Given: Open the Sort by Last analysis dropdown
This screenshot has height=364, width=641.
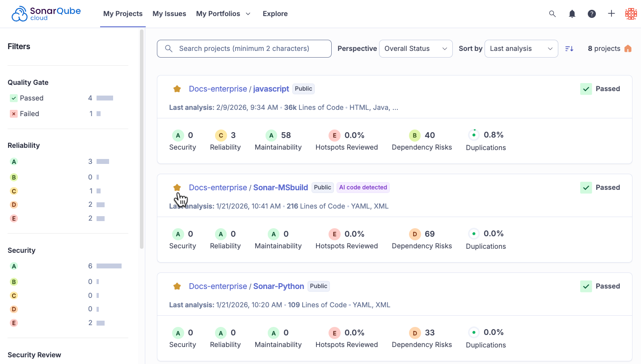Looking at the screenshot, I should tap(521, 49).
